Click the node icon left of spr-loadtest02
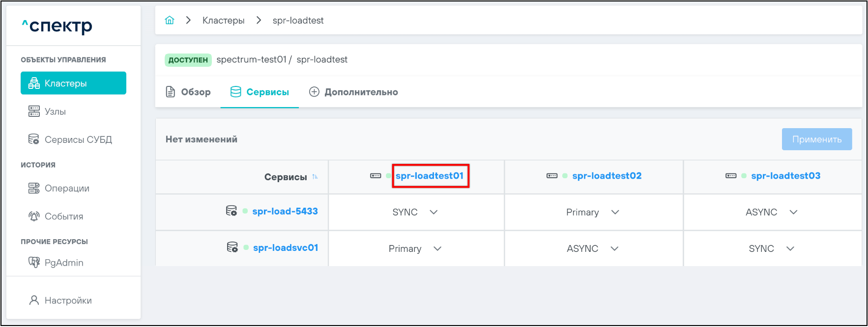This screenshot has width=868, height=327. tap(552, 176)
